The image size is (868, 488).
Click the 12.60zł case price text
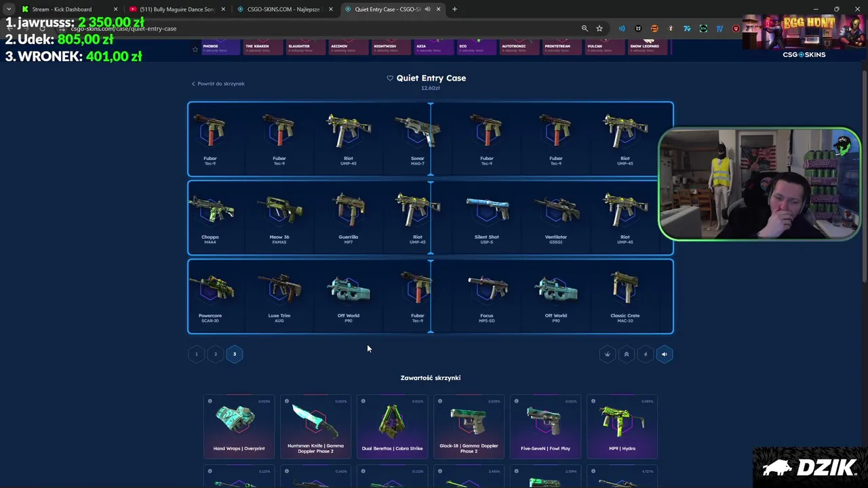[x=431, y=88]
